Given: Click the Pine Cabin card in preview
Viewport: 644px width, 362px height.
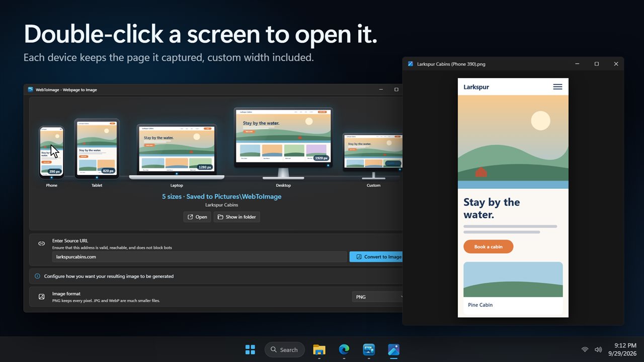Looking at the screenshot, I should (513, 288).
